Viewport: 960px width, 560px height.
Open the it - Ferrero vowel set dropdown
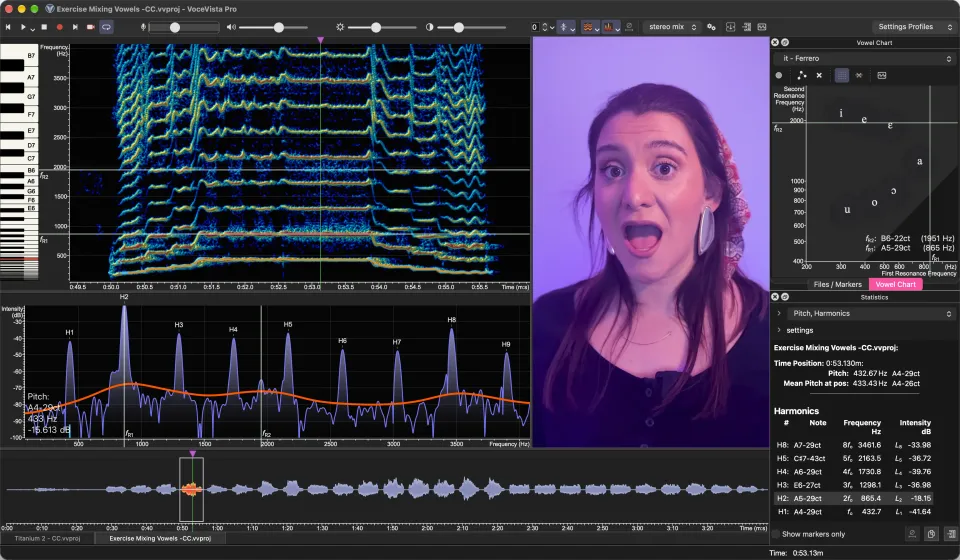tap(864, 59)
